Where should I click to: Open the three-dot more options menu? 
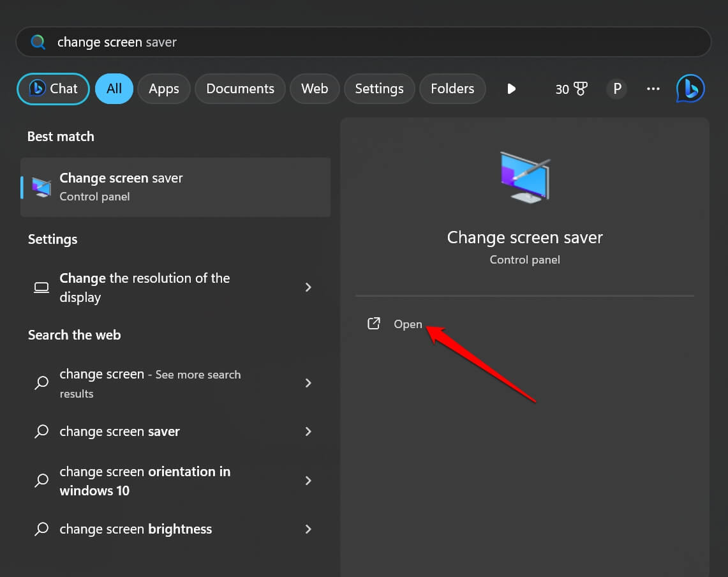click(x=653, y=89)
